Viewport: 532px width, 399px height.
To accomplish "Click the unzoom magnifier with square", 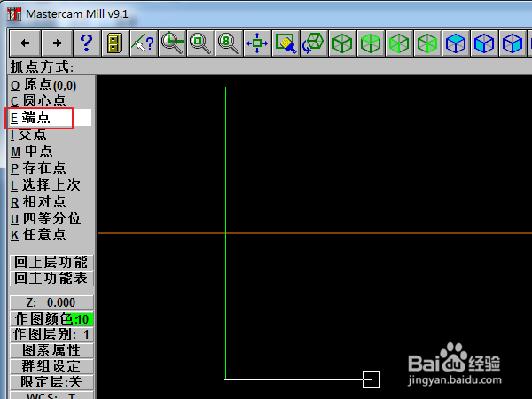I will click(200, 43).
